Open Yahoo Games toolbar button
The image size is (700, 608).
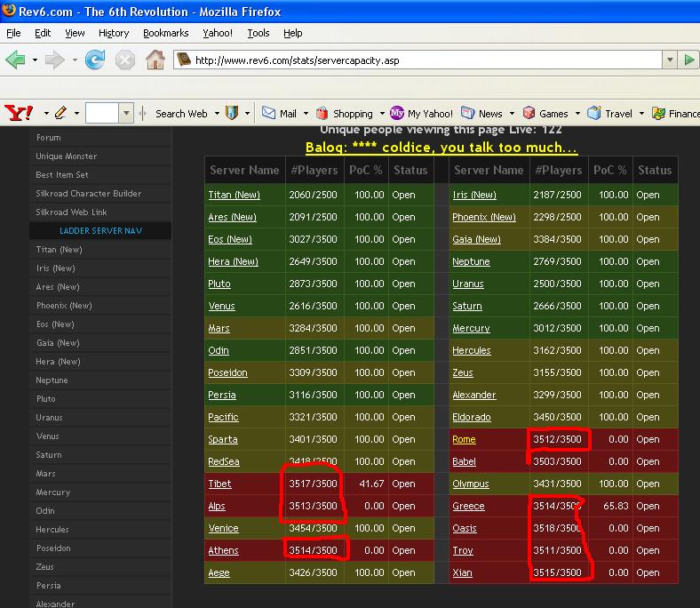(x=545, y=114)
